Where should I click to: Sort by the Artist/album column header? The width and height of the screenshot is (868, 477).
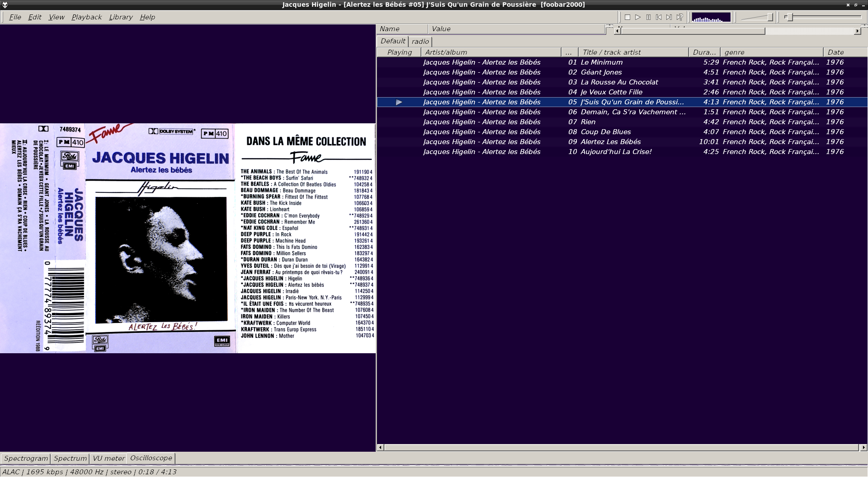tap(491, 52)
